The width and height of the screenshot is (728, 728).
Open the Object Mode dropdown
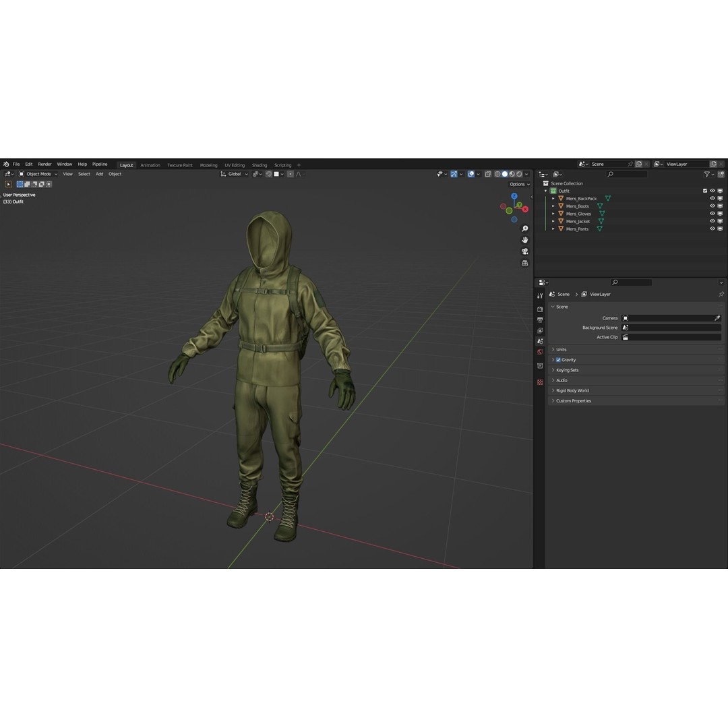click(x=38, y=174)
